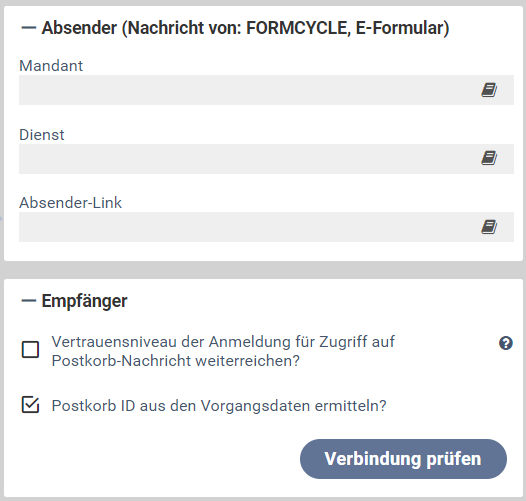Toggle option via 'Postkorb ID aus den Vorgangsdaten' label
The width and height of the screenshot is (526, 501).
point(219,406)
